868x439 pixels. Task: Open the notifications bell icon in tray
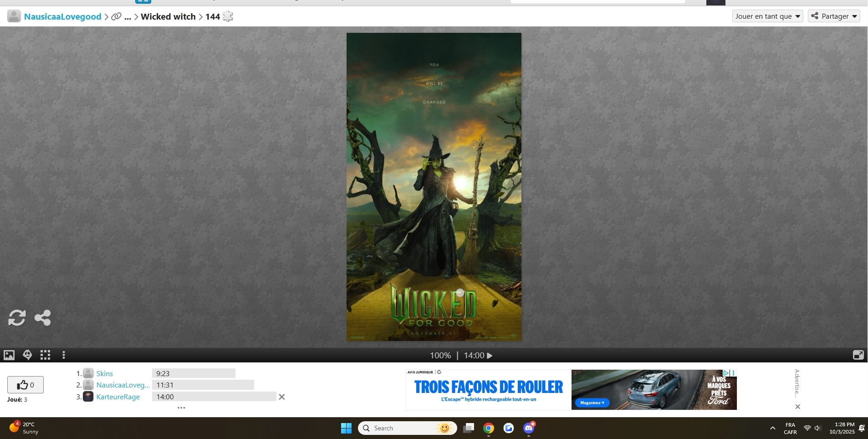[x=862, y=428]
